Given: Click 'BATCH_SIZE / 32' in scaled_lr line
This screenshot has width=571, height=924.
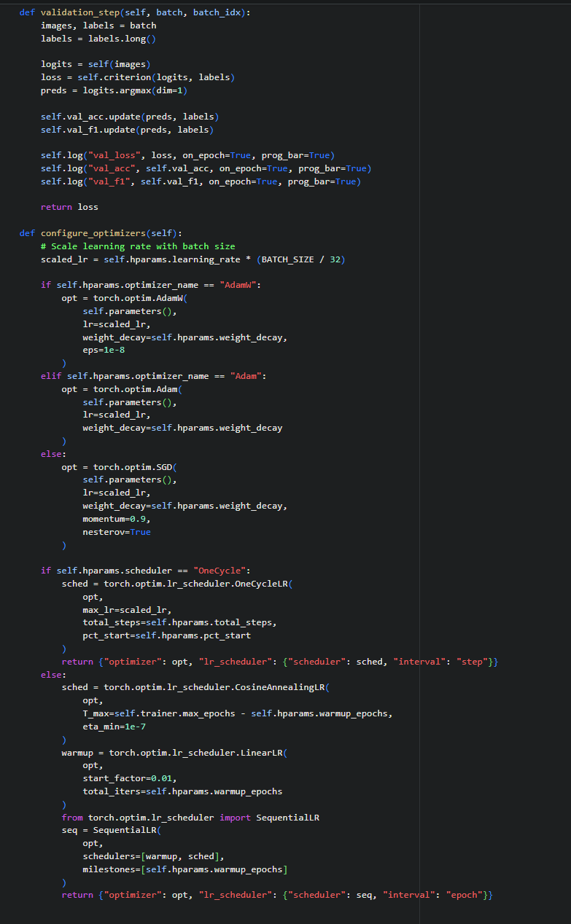Looking at the screenshot, I should (303, 259).
